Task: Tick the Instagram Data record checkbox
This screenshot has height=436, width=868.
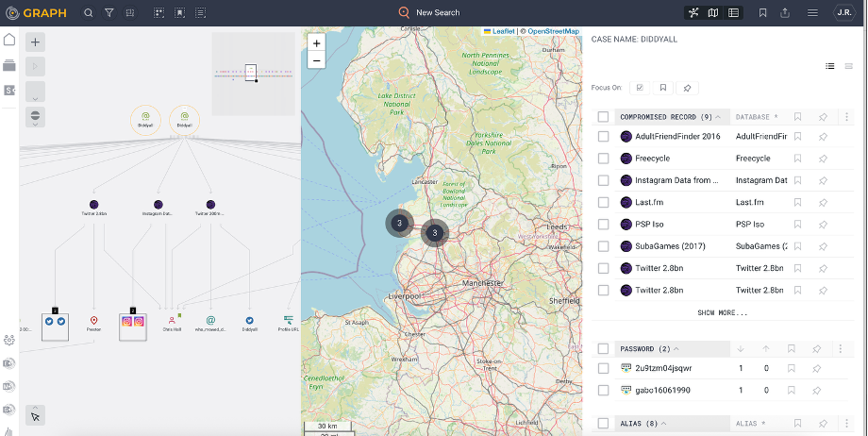Action: (x=604, y=180)
